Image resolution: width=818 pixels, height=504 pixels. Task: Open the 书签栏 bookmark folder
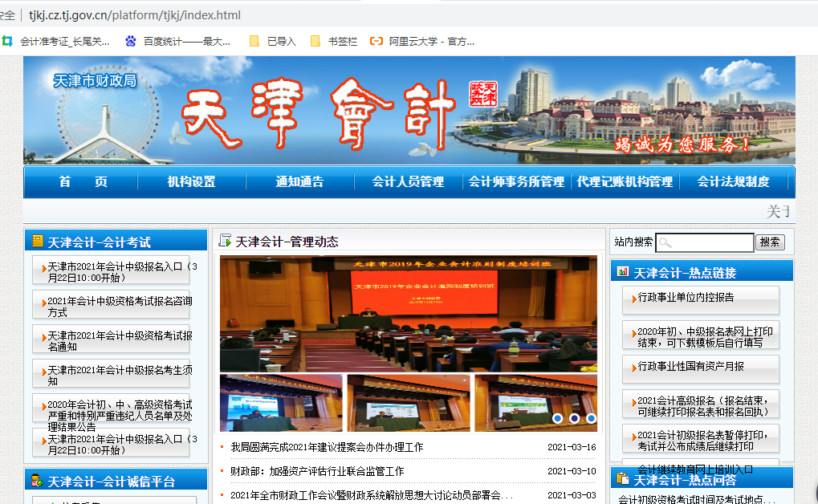[315, 41]
